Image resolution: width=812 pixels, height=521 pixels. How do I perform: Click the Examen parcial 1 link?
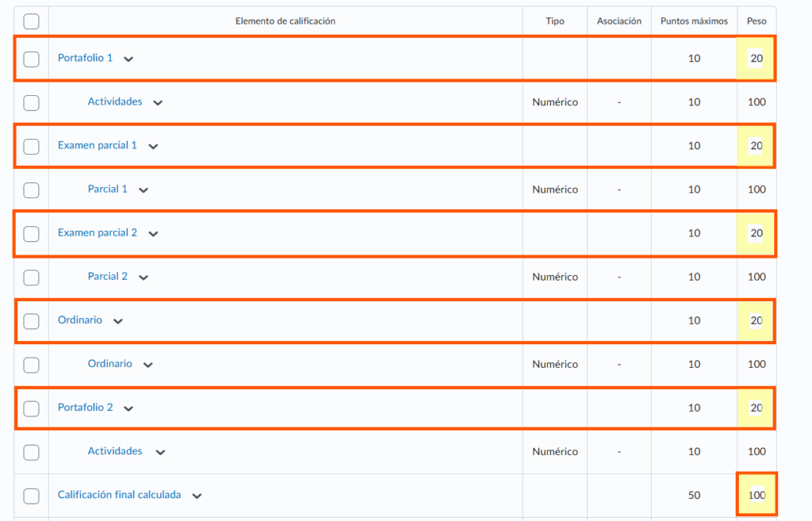click(x=98, y=146)
